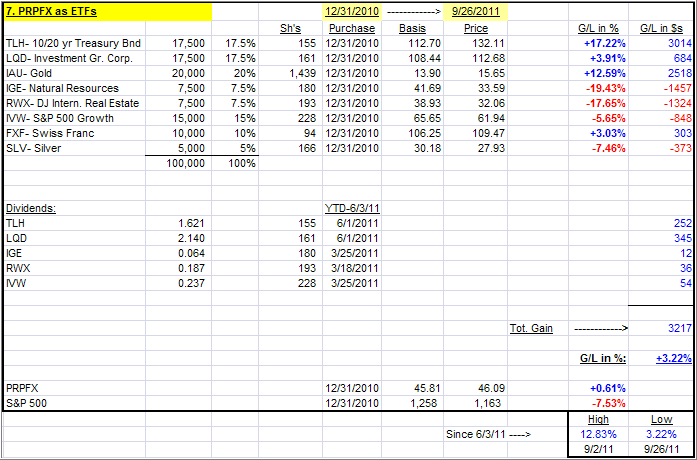
Task: Select the '7. PRPFX as ETFs' title cell
Action: (108, 12)
